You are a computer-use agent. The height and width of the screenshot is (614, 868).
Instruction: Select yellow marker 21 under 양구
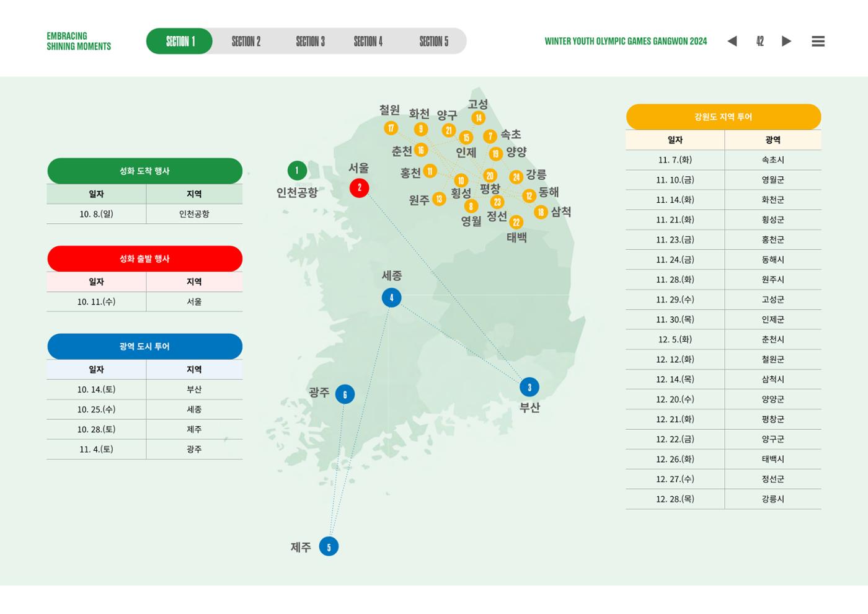pyautogui.click(x=448, y=130)
